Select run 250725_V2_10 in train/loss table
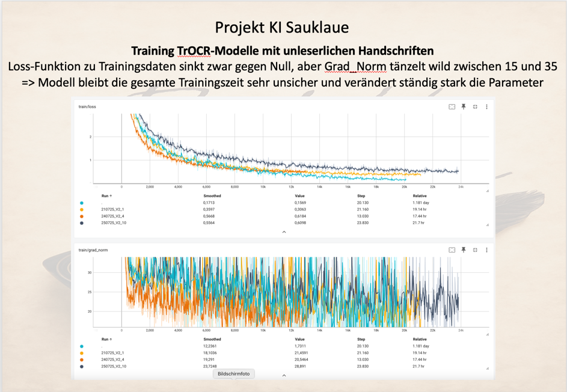Image resolution: width=567 pixels, height=392 pixels. [114, 223]
